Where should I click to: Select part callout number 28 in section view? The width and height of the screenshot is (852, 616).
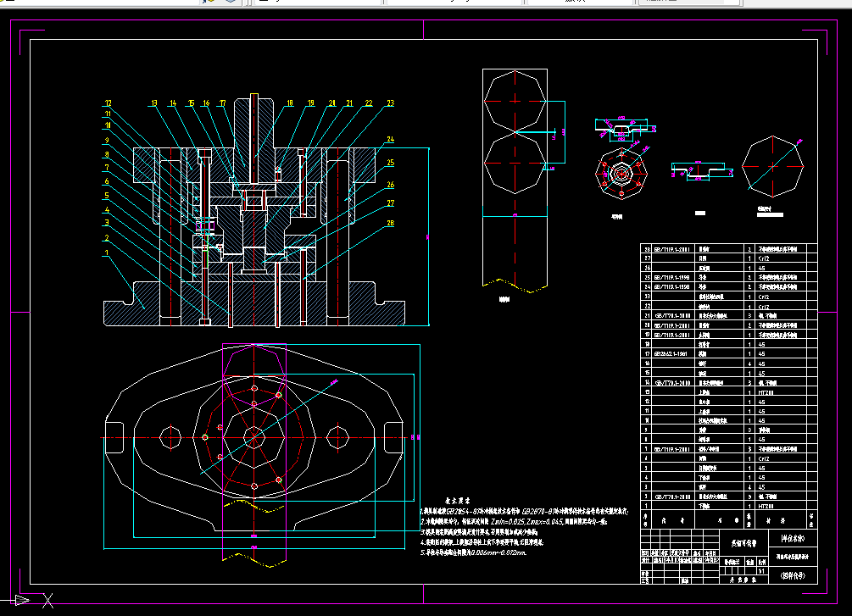tap(390, 223)
